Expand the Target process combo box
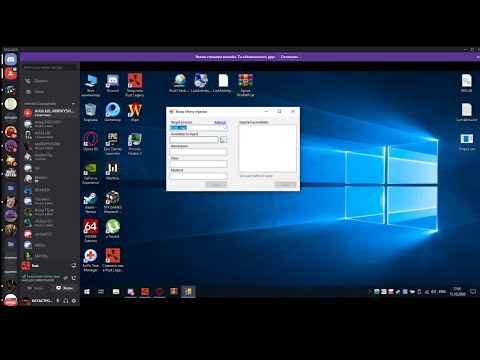Viewport: 480px width, 360px height. click(199, 128)
